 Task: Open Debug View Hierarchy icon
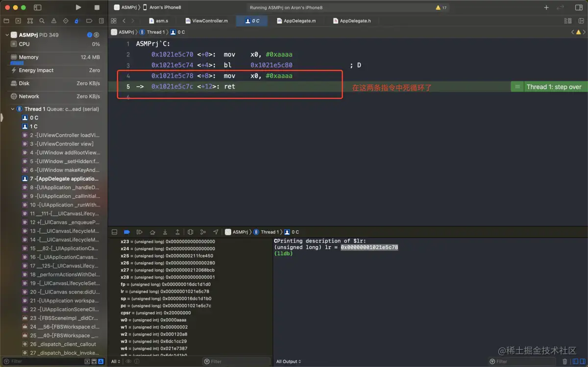point(190,232)
